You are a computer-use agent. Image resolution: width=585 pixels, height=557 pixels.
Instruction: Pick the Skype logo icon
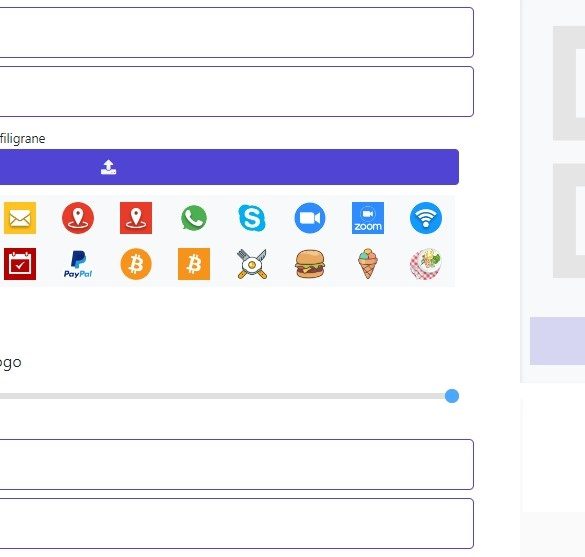pyautogui.click(x=252, y=218)
